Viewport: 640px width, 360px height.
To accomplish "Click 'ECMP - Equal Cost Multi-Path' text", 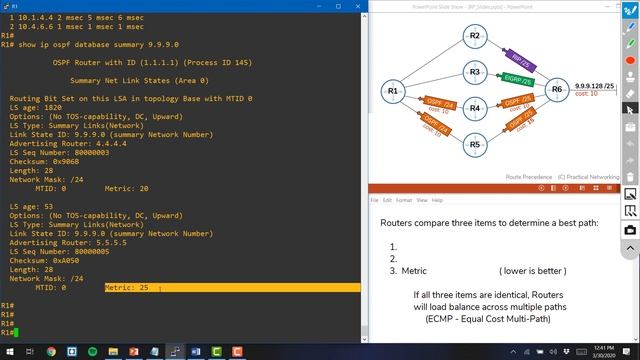I will pyautogui.click(x=488, y=319).
